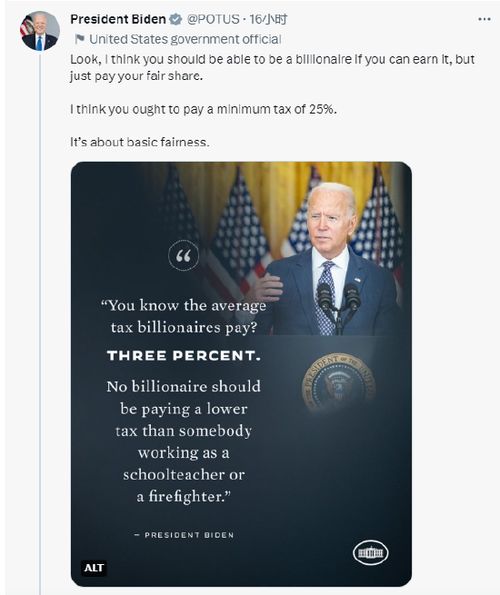Open the President Biden display name link
The height and width of the screenshot is (595, 500).
pyautogui.click(x=118, y=19)
